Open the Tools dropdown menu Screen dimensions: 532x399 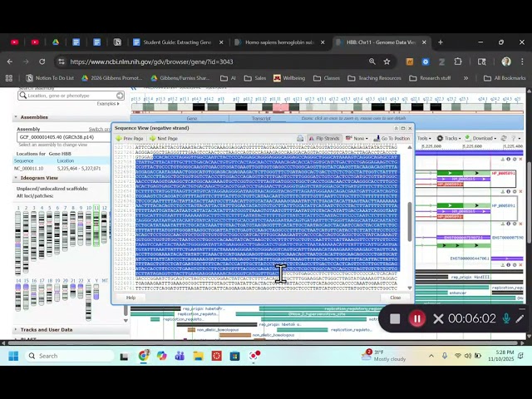tap(424, 138)
